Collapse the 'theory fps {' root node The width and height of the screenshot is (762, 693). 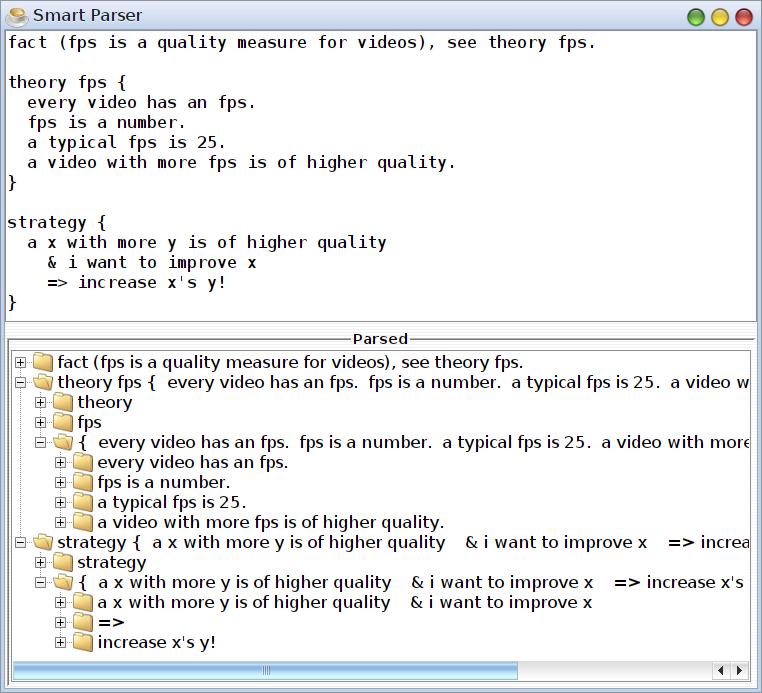(x=21, y=382)
